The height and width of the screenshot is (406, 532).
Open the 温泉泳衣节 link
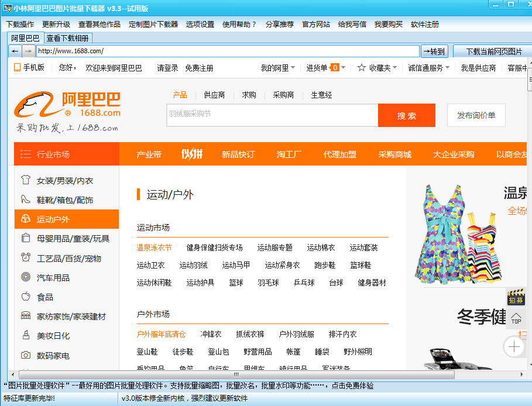point(154,247)
